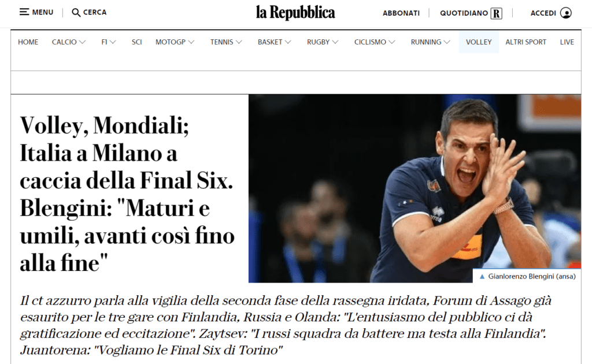The width and height of the screenshot is (592, 364).
Task: Expand the RUNNING dropdown chevron
Action: click(x=447, y=42)
